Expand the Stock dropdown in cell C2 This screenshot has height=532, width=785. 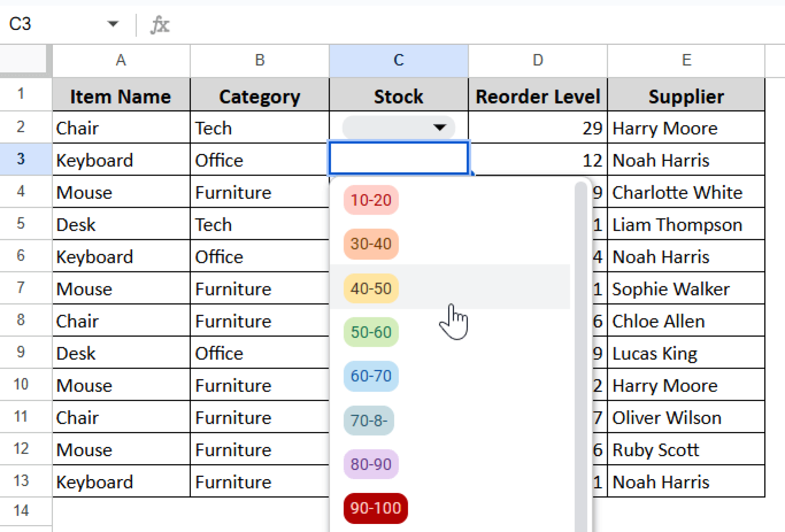tap(439, 127)
